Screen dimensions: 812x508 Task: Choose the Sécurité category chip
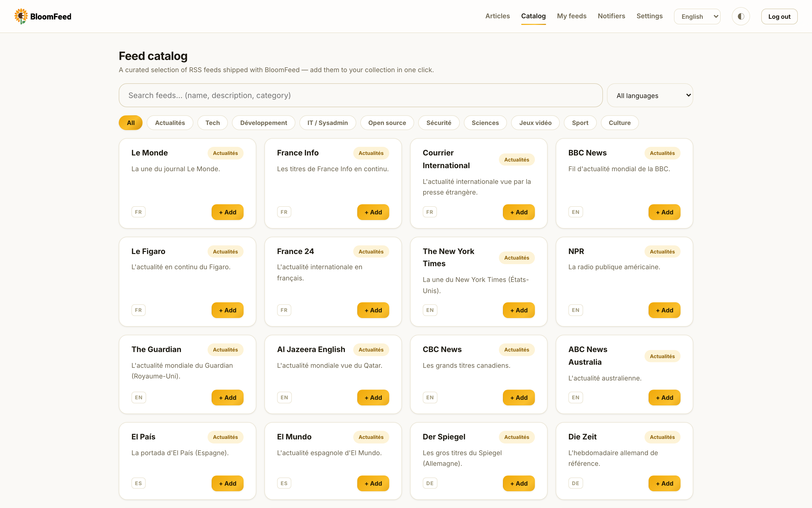coord(438,123)
